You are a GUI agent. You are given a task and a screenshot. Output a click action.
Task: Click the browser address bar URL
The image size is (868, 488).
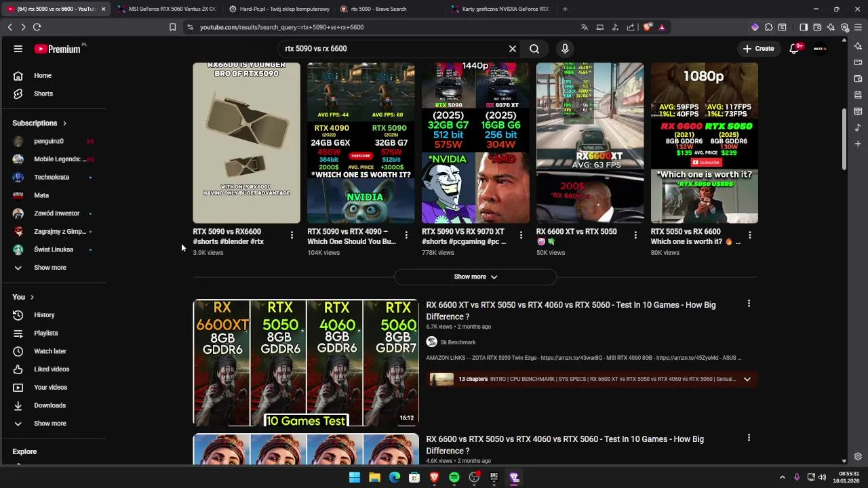pyautogui.click(x=281, y=27)
